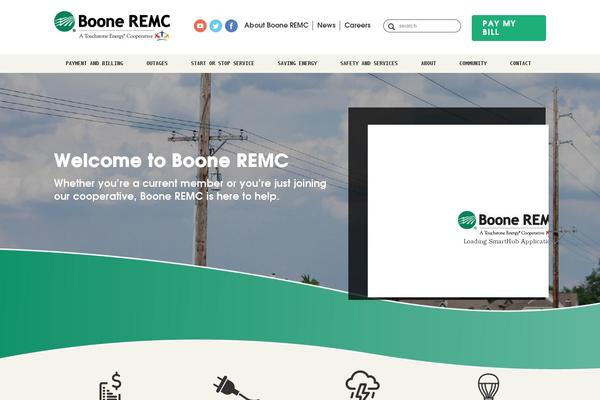This screenshot has height=400, width=600.
Task: Open the Boone REMC YouTube channel icon
Action: pos(200,26)
